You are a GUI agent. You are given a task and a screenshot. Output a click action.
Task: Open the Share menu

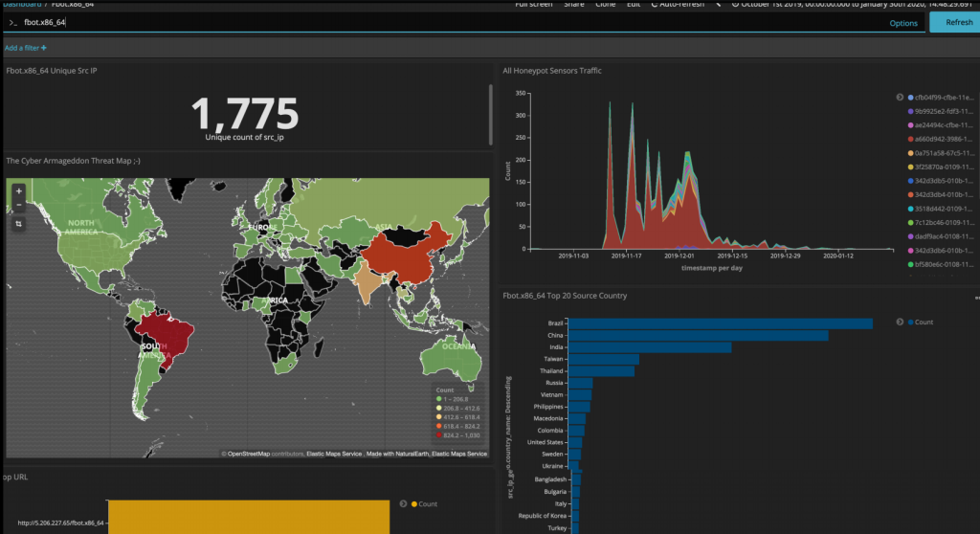pos(574,4)
